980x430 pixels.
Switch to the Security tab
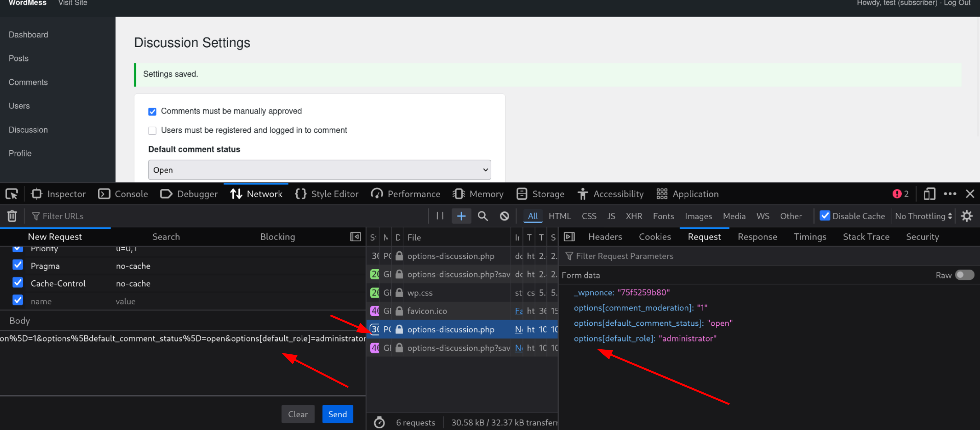pyautogui.click(x=922, y=237)
